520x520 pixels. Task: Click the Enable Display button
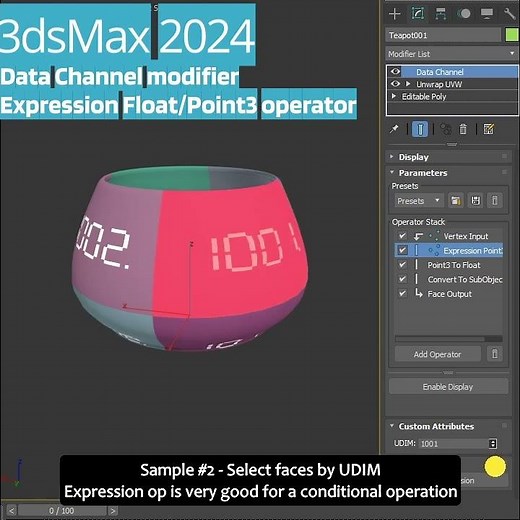(x=448, y=387)
